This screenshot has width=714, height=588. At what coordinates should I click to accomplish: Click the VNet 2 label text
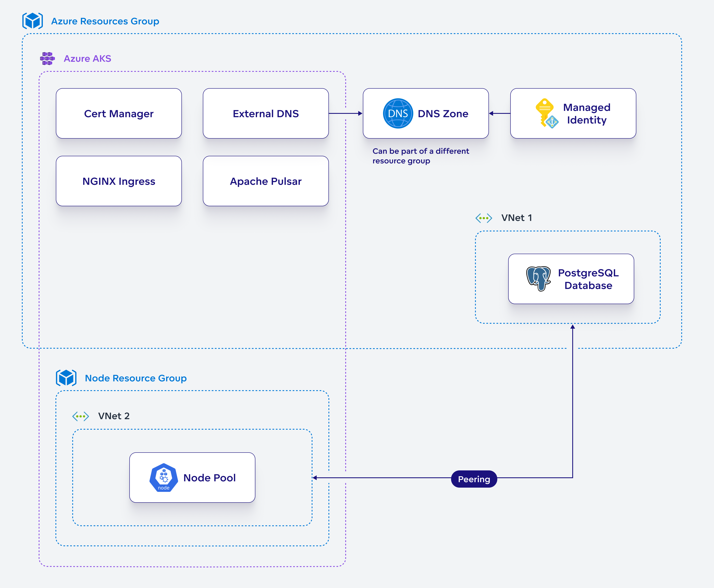pos(114,416)
